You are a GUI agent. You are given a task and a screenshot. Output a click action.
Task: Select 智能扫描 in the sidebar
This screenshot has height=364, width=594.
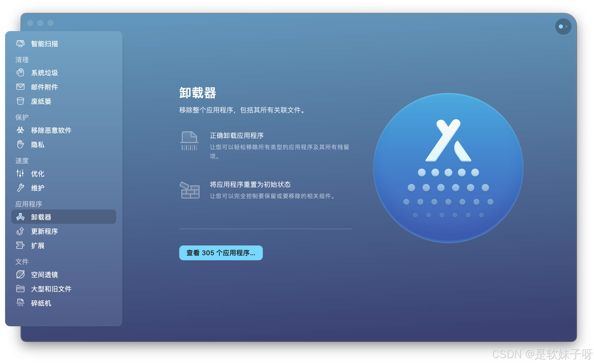(x=64, y=44)
